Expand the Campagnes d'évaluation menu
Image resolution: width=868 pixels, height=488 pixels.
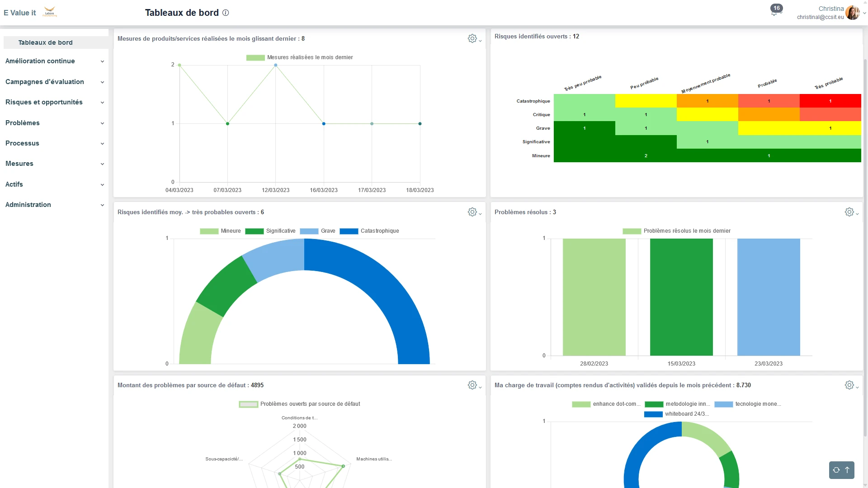pos(54,82)
